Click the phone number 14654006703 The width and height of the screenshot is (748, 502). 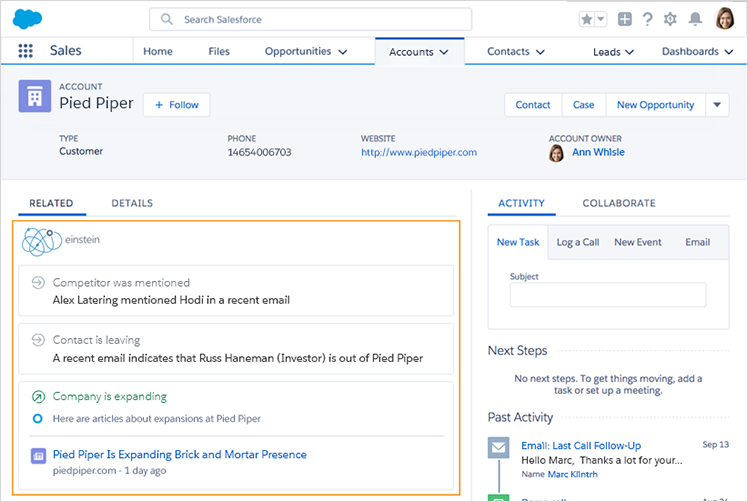click(259, 152)
